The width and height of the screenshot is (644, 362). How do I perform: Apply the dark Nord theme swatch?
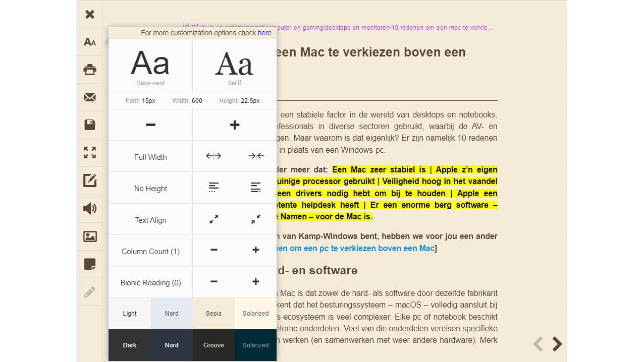coord(172,345)
